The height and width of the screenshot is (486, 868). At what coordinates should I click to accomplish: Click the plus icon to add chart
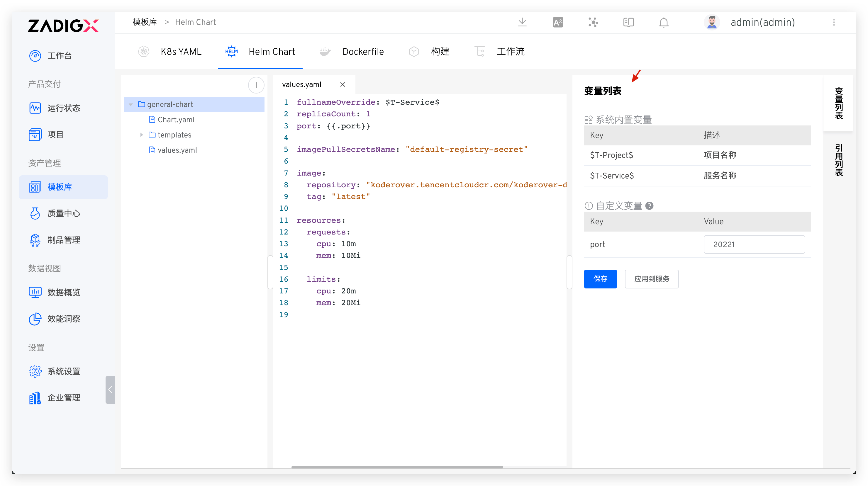tap(256, 85)
